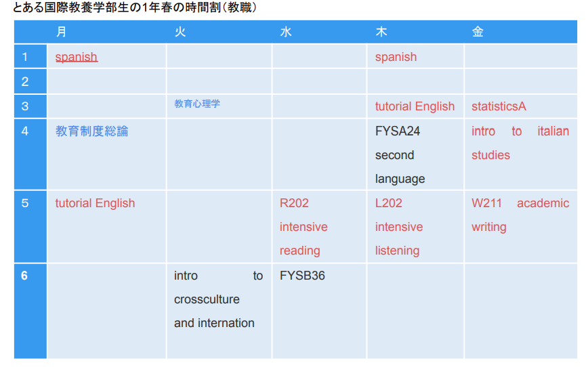Select the period 1 row header
This screenshot has height=367, width=588.
30,57
